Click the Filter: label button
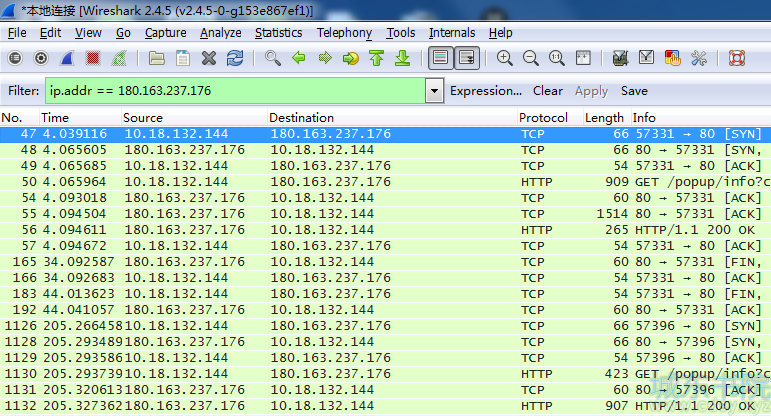This screenshot has height=416, width=771. [x=23, y=91]
